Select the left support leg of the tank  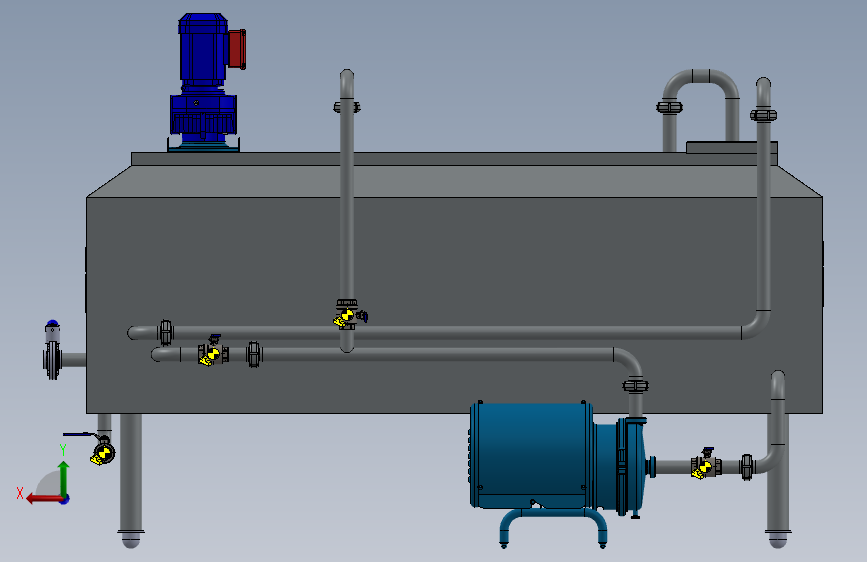point(131,480)
